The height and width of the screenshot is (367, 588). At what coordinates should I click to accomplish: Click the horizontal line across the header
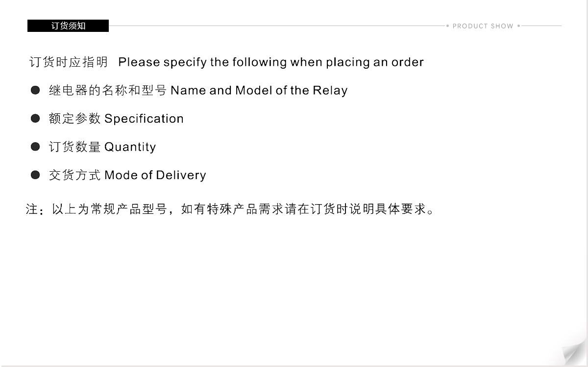click(277, 26)
